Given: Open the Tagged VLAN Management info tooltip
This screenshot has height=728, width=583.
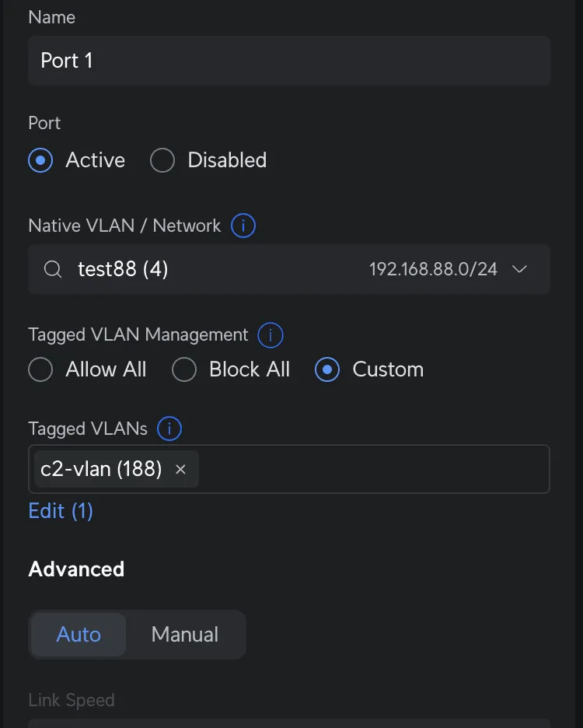Looking at the screenshot, I should point(271,335).
